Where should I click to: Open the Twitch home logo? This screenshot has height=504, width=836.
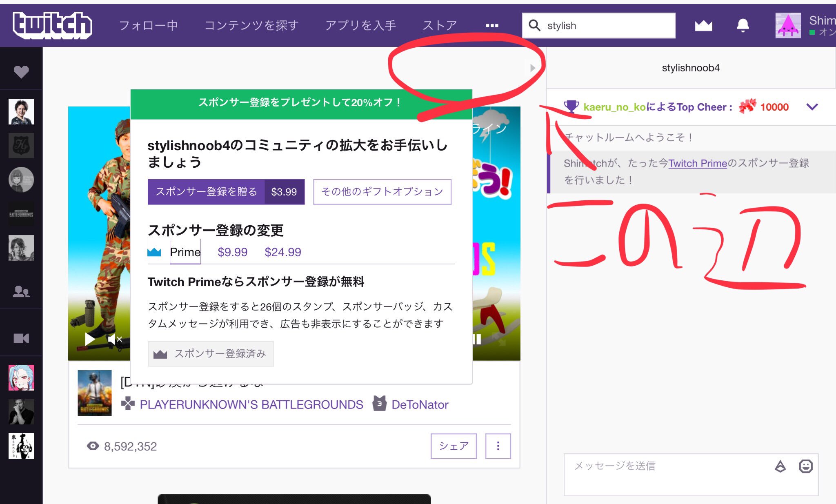(x=52, y=25)
